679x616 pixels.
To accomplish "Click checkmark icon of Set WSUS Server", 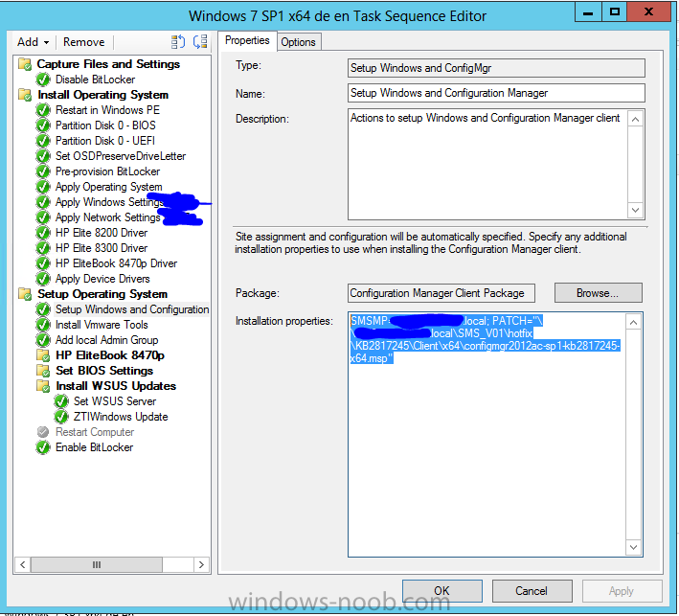I will point(61,401).
